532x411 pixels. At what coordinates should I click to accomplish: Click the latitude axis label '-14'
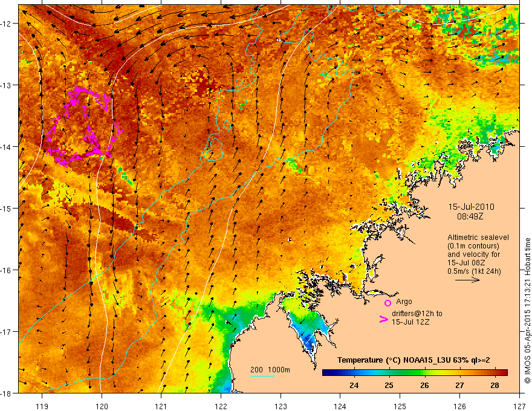(x=7, y=147)
